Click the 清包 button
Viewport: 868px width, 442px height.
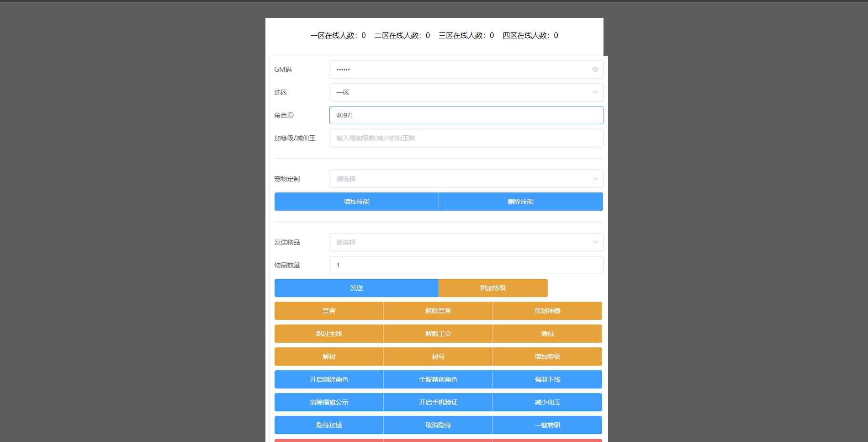[x=547, y=334]
